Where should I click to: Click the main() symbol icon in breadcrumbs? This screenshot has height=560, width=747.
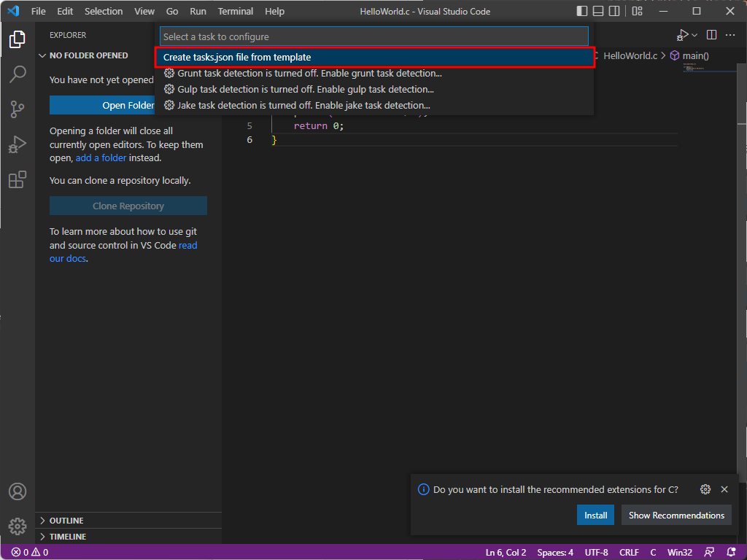tap(675, 55)
